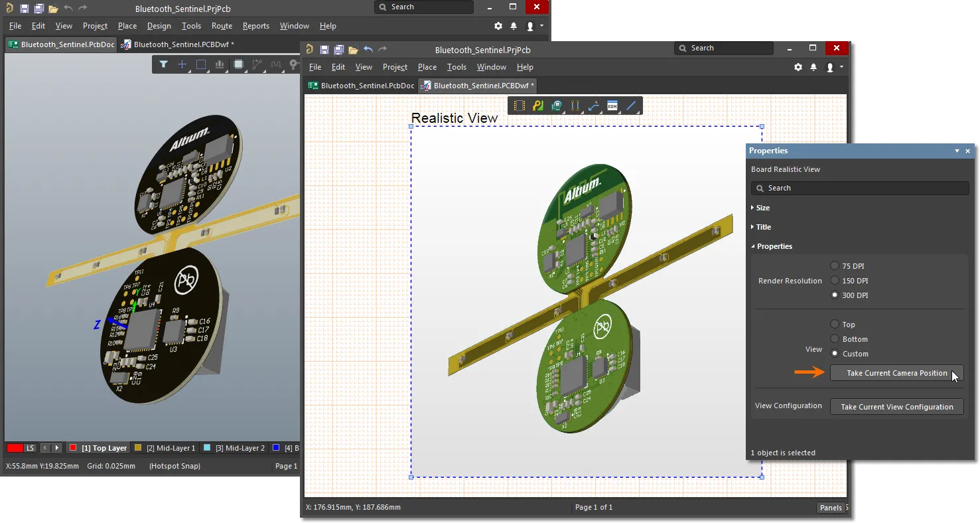Open the Panels button in the status bar
The image size is (980, 523).
(x=831, y=508)
